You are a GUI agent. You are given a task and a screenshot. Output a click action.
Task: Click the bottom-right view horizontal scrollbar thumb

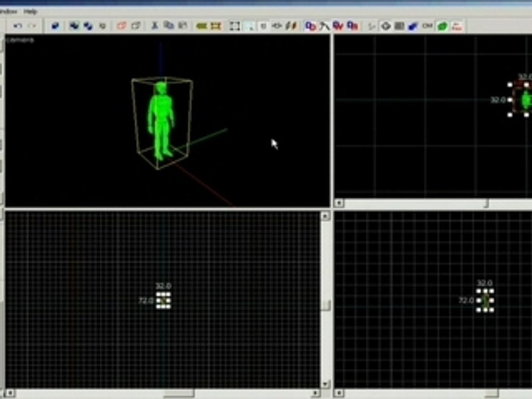click(x=490, y=393)
